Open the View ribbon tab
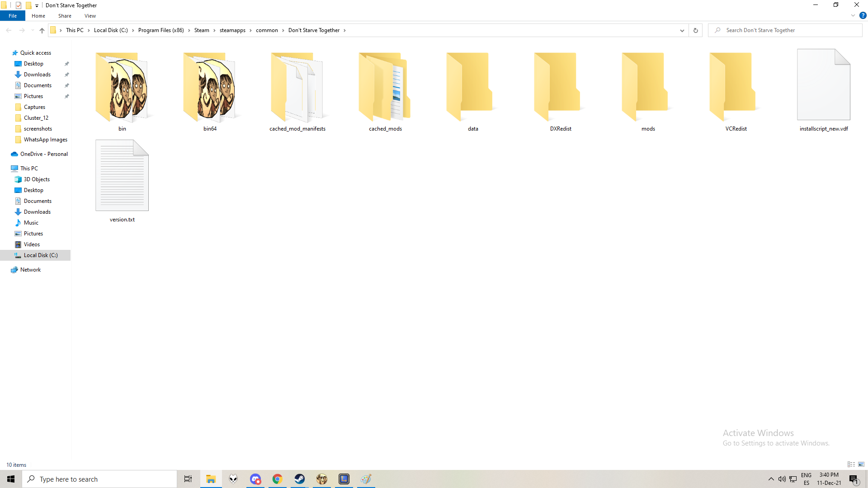The image size is (868, 488). click(90, 16)
